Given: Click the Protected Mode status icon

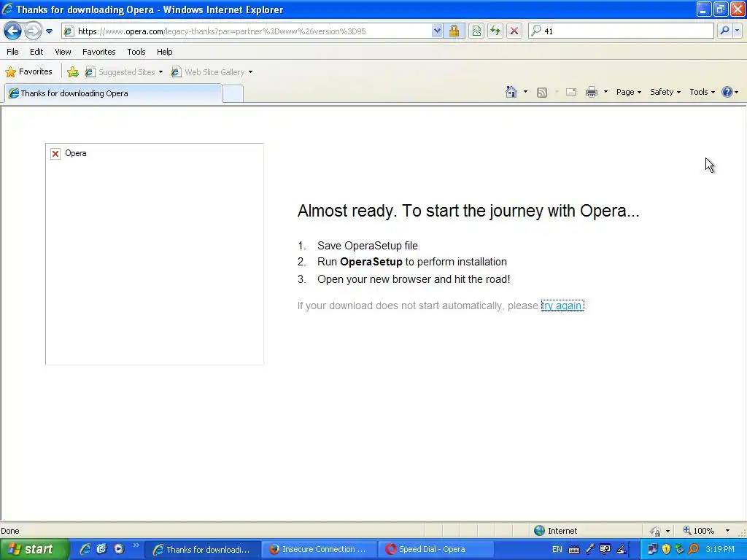Looking at the screenshot, I should pos(656,531).
